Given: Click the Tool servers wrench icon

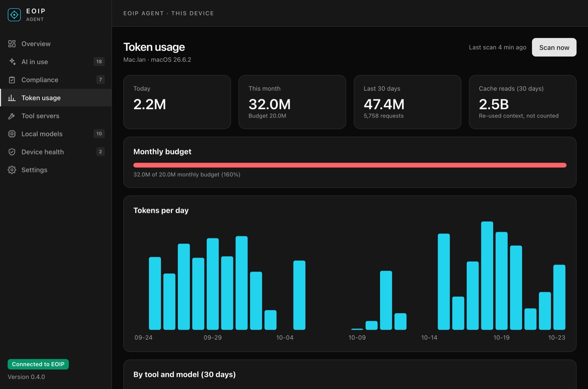Looking at the screenshot, I should tap(12, 116).
